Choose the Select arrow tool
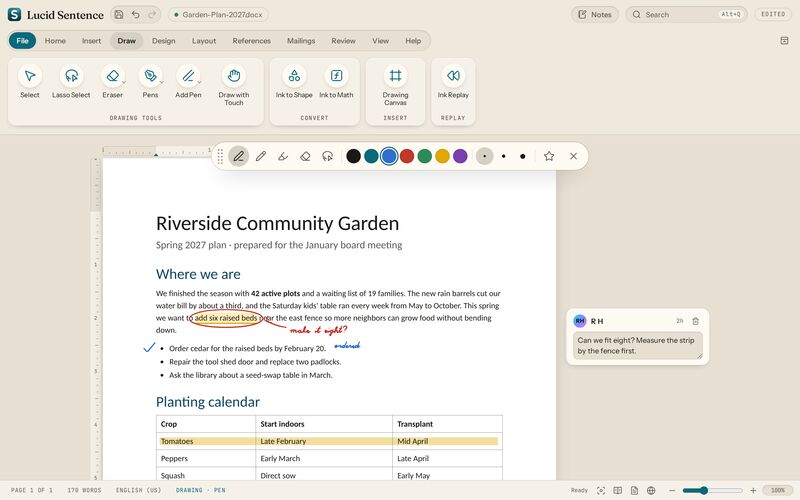The width and height of the screenshot is (800, 500). [x=30, y=82]
